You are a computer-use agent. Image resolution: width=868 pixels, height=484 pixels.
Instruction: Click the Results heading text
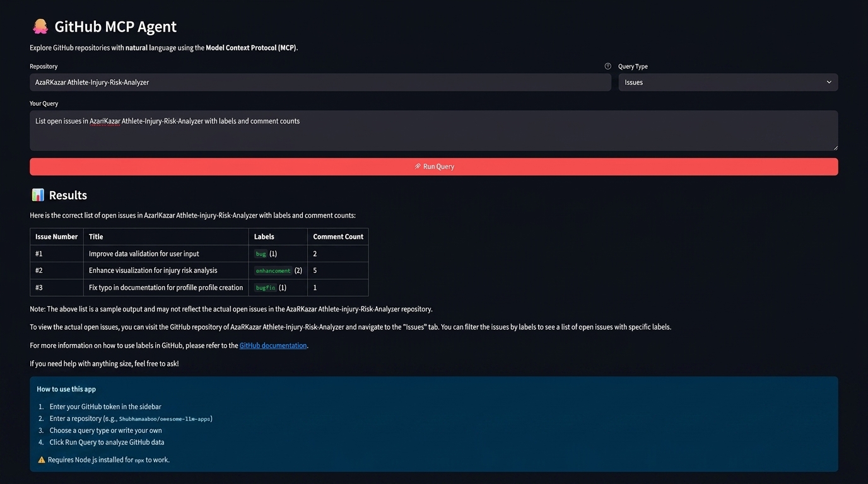coord(68,195)
